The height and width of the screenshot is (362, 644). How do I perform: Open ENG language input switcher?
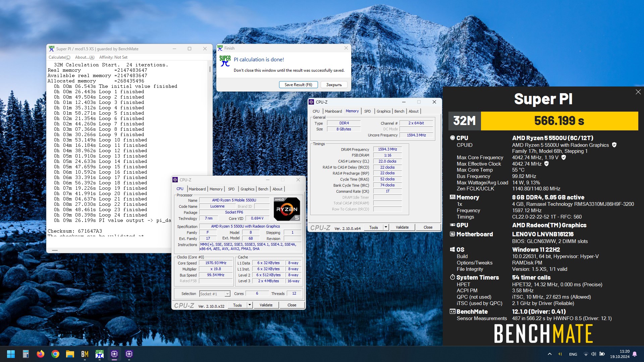tap(573, 354)
